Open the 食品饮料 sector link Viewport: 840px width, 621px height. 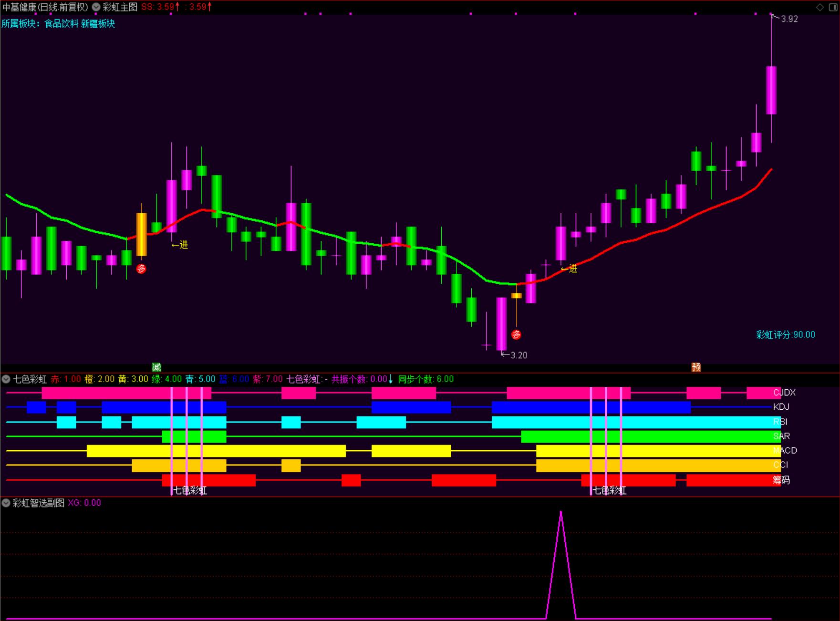(62, 24)
